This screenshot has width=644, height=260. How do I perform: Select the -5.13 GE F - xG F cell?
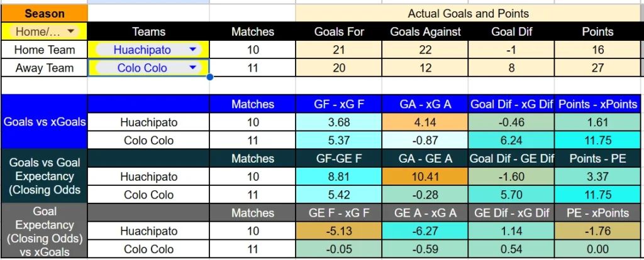(x=338, y=231)
